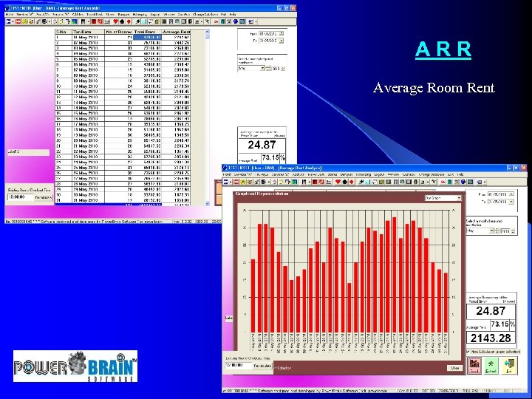Screen dimensions: 532x399
Task: Click the No. of Rooms column header
Action: point(119,32)
